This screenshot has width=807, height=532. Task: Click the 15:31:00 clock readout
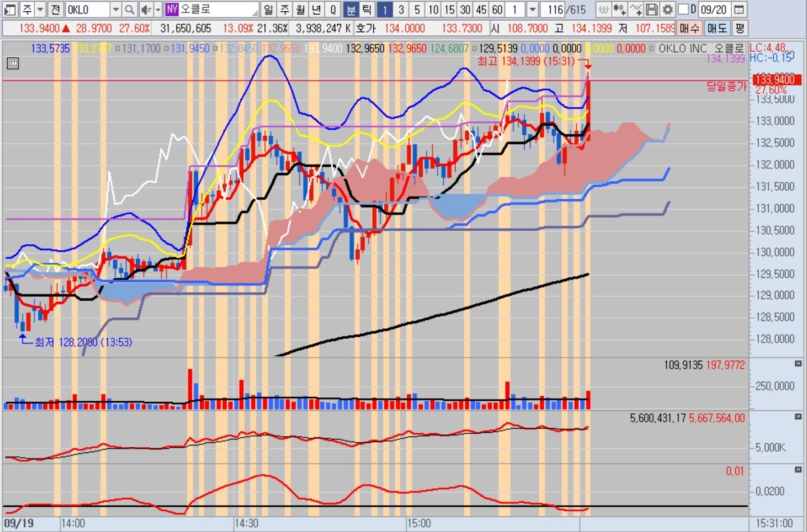click(x=775, y=524)
